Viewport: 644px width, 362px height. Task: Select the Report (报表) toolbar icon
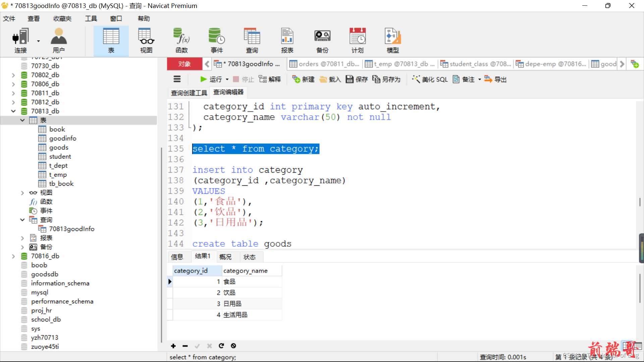click(x=287, y=41)
